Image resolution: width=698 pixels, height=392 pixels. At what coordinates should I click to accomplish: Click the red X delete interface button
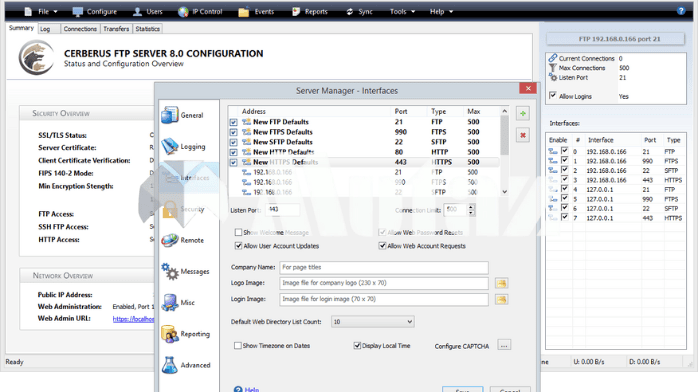pyautogui.click(x=523, y=135)
